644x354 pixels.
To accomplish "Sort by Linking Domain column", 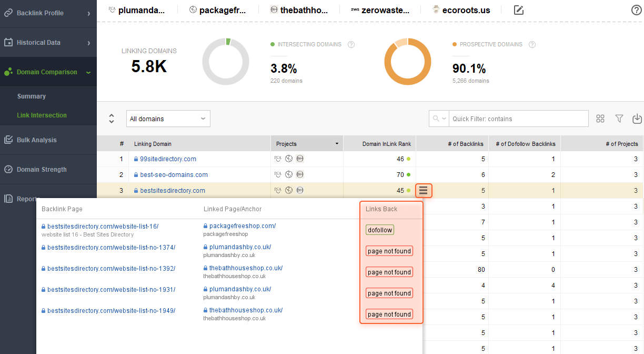I will pos(153,144).
